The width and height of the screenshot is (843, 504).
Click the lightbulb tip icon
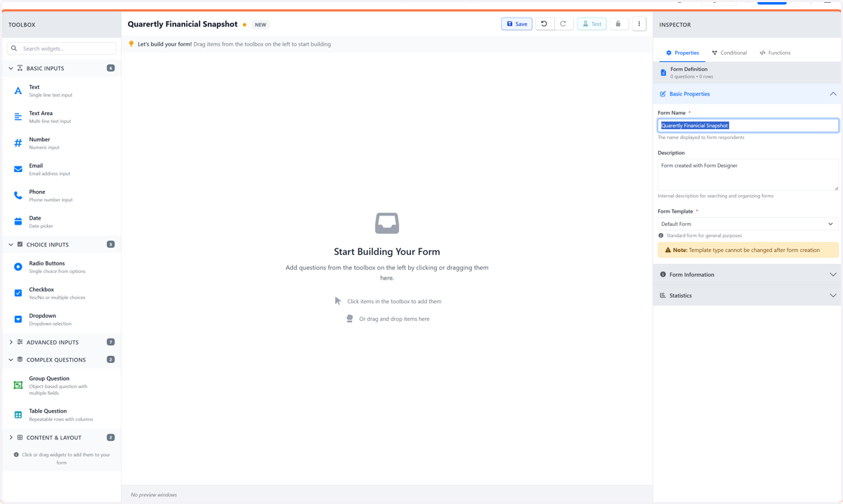click(x=131, y=44)
